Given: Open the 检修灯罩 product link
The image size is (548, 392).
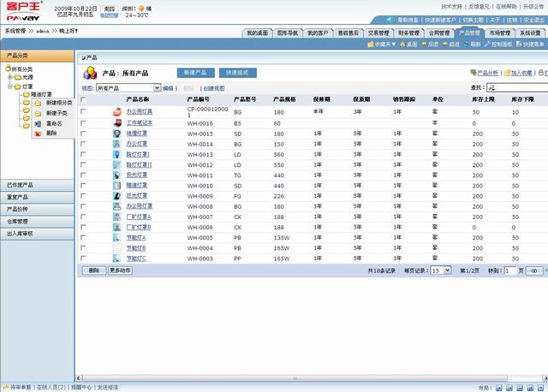Looking at the screenshot, I should click(x=137, y=134).
